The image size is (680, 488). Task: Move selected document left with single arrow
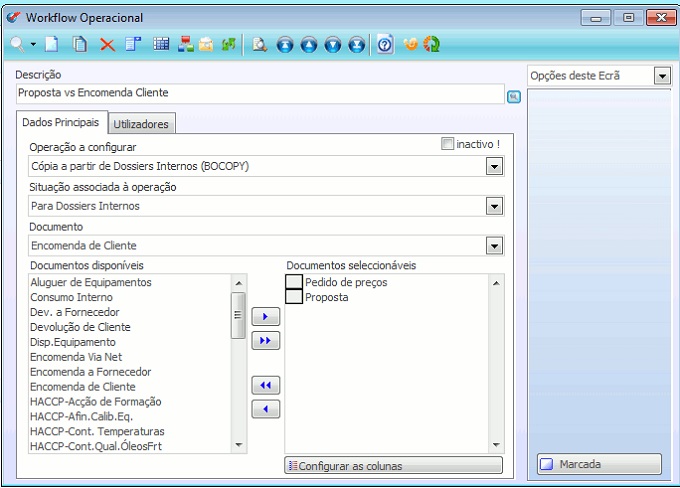click(x=265, y=409)
